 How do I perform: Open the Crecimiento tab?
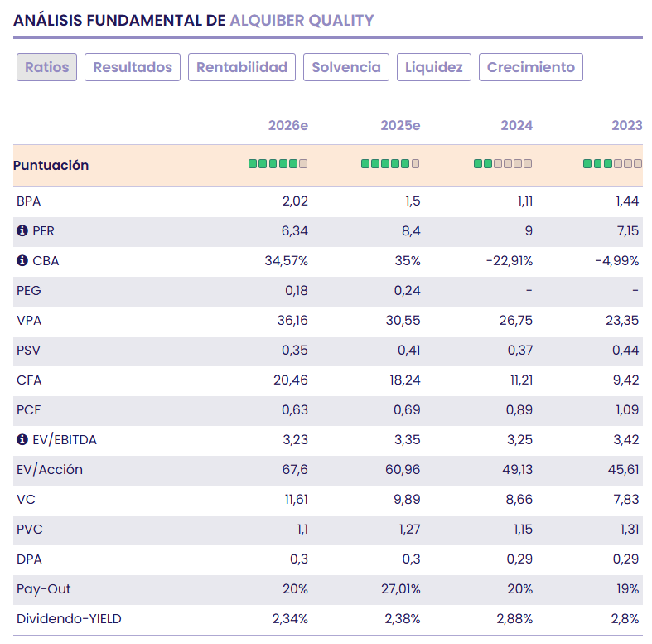click(x=531, y=67)
